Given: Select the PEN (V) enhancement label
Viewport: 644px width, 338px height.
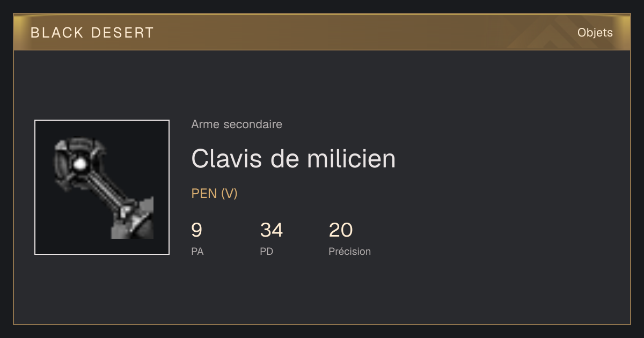Looking at the screenshot, I should [x=215, y=194].
